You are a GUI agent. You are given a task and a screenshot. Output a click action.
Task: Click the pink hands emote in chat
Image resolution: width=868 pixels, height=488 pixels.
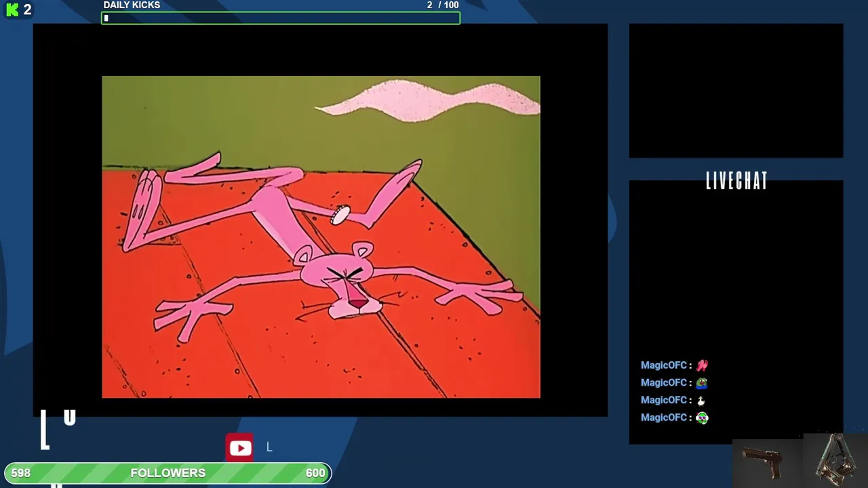702,365
